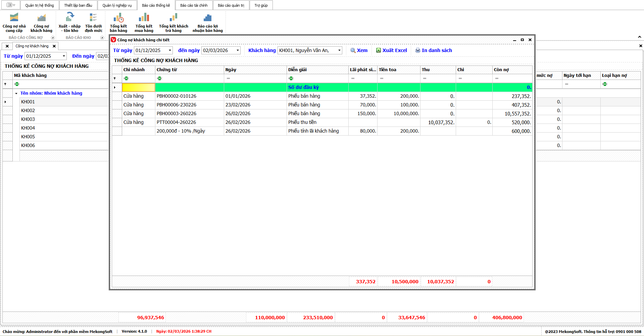This screenshot has width=644, height=336.
Task: Click Xem to view the report
Action: [359, 50]
